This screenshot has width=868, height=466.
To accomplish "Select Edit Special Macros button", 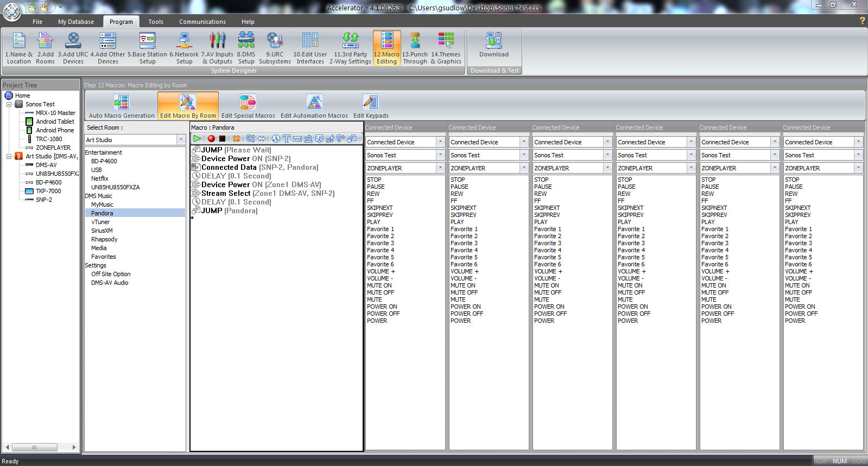I will pos(248,106).
